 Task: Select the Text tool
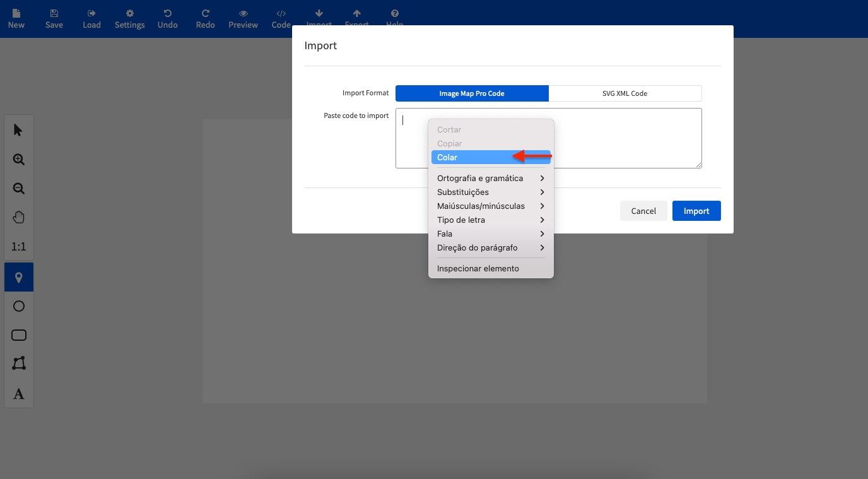point(19,394)
